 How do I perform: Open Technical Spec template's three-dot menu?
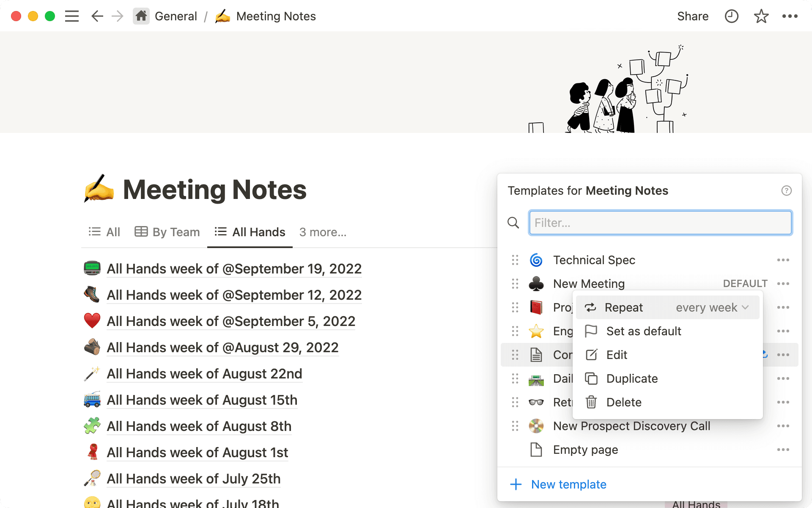(783, 260)
